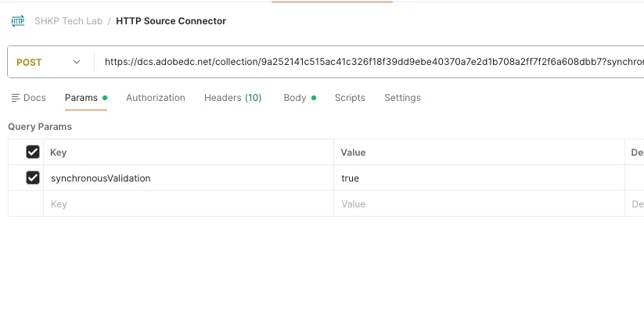Click the empty Value placeholder field
Screen dimensions: 644x313
click(480, 203)
